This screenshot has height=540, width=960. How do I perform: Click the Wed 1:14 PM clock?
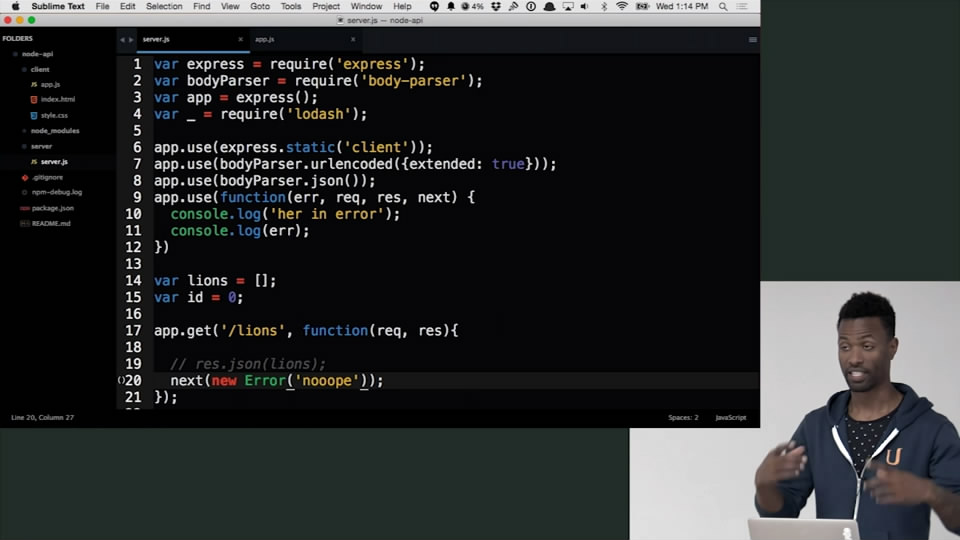[x=682, y=6]
